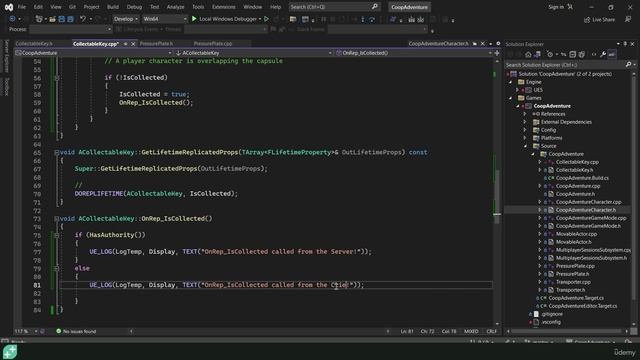
Task: Switch to CollectableKey.h tab
Action: click(x=34, y=44)
